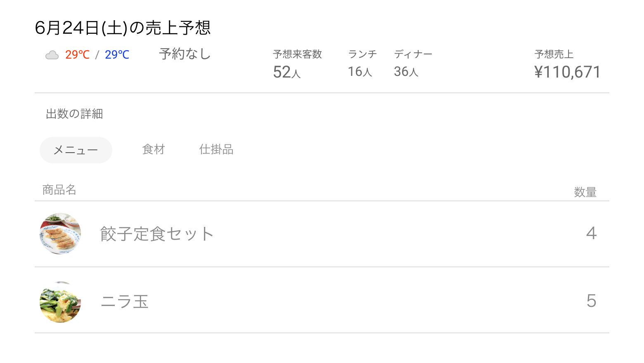Click the 予想売上 ¥110,671 amount
Viewport: 644px width, 363px height.
pos(567,72)
